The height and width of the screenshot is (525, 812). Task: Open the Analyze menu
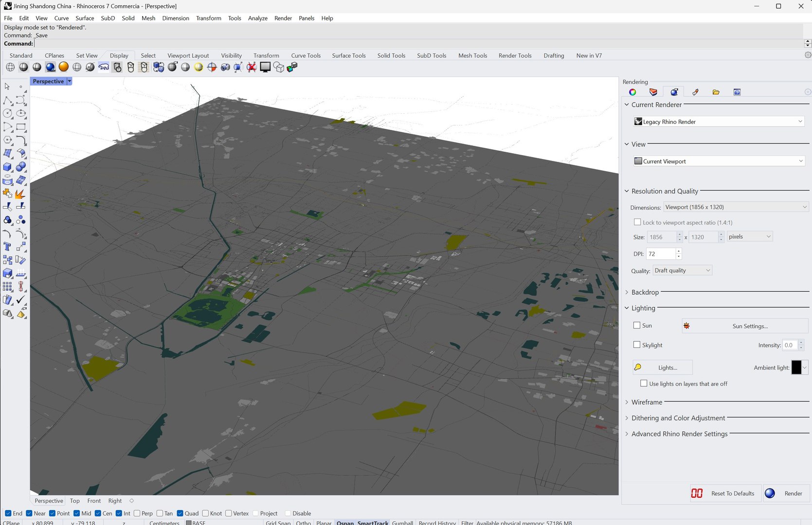[257, 18]
